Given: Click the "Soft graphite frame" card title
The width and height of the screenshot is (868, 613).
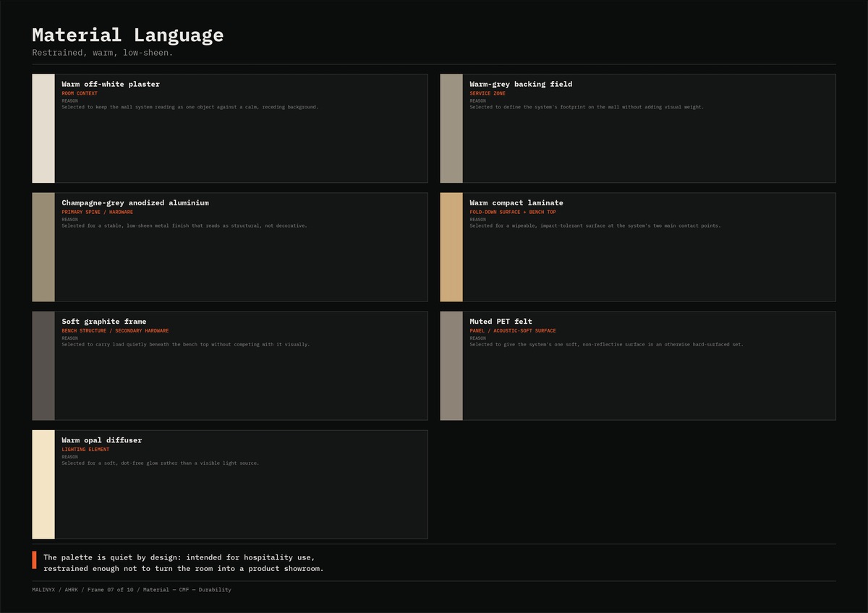Looking at the screenshot, I should (104, 321).
